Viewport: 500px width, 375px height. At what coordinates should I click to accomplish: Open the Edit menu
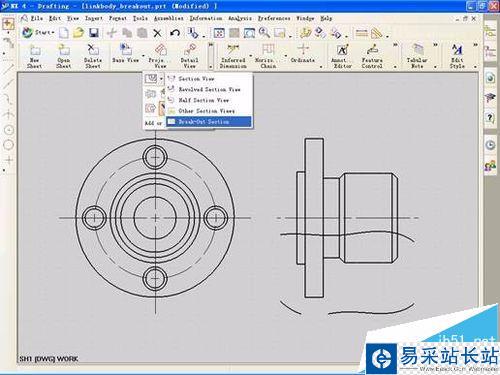(55, 18)
